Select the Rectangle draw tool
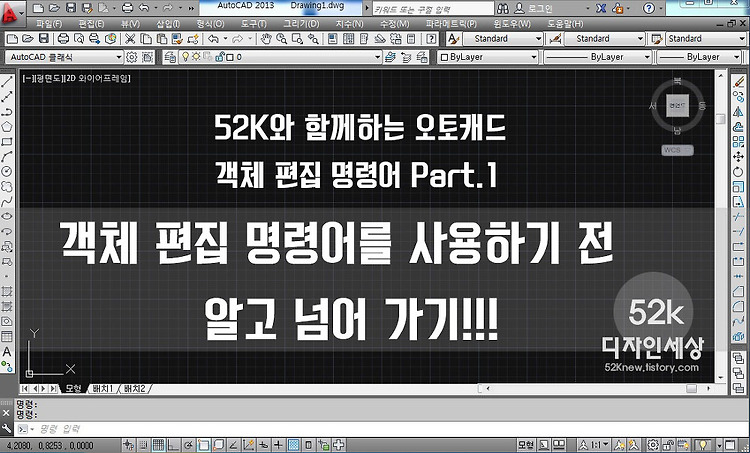This screenshot has width=750, height=453. coord(7,142)
